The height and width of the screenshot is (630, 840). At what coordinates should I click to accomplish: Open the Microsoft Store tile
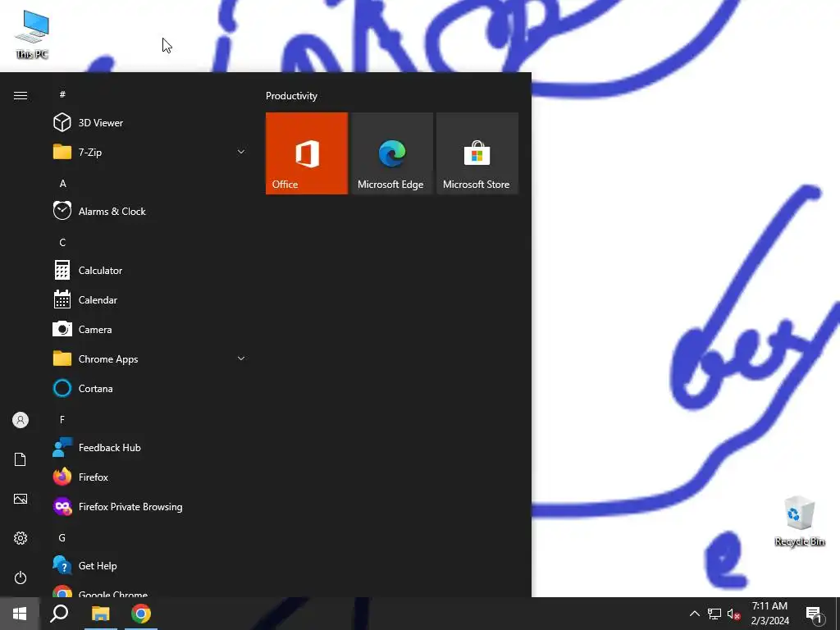477,153
